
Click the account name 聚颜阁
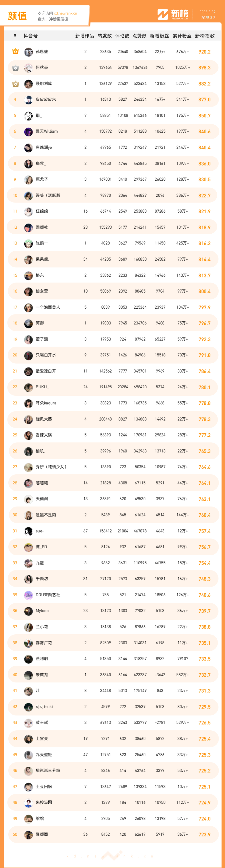[42, 834]
